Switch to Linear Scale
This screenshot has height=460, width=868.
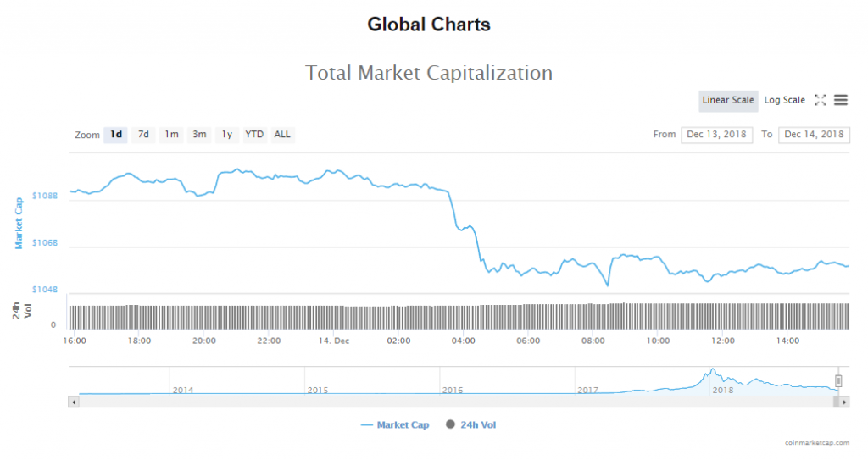728,100
